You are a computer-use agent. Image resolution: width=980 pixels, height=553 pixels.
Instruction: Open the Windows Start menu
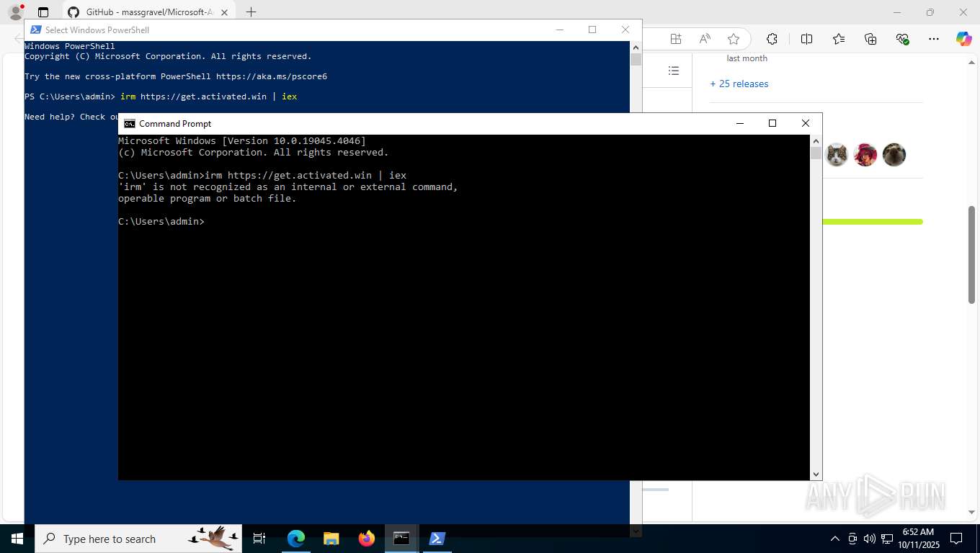click(x=17, y=539)
